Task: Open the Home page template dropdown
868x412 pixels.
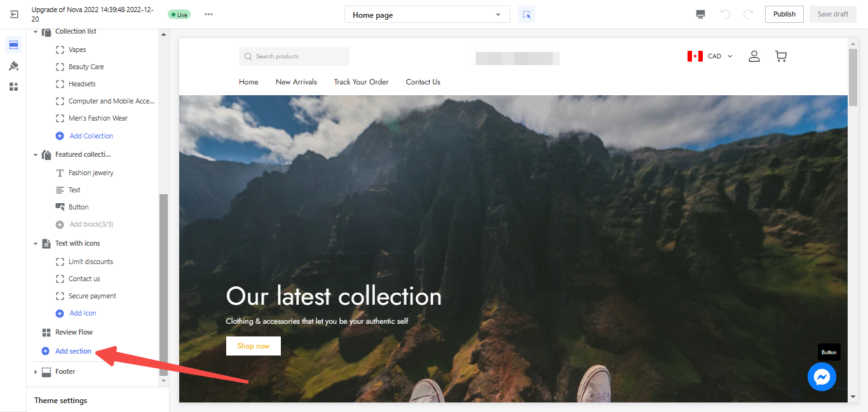Action: (427, 15)
